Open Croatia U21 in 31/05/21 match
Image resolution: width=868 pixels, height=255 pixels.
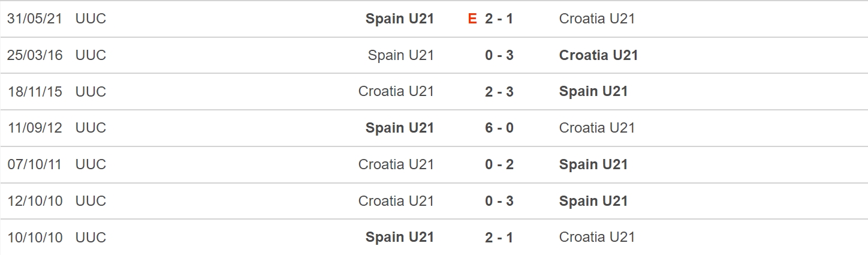pyautogui.click(x=597, y=19)
